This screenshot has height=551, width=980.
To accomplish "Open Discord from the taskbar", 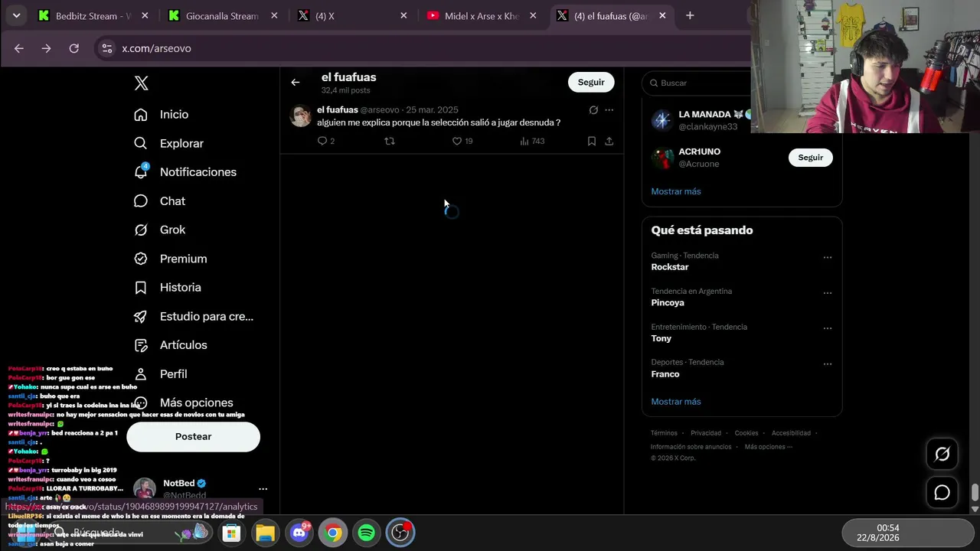I will point(299,533).
